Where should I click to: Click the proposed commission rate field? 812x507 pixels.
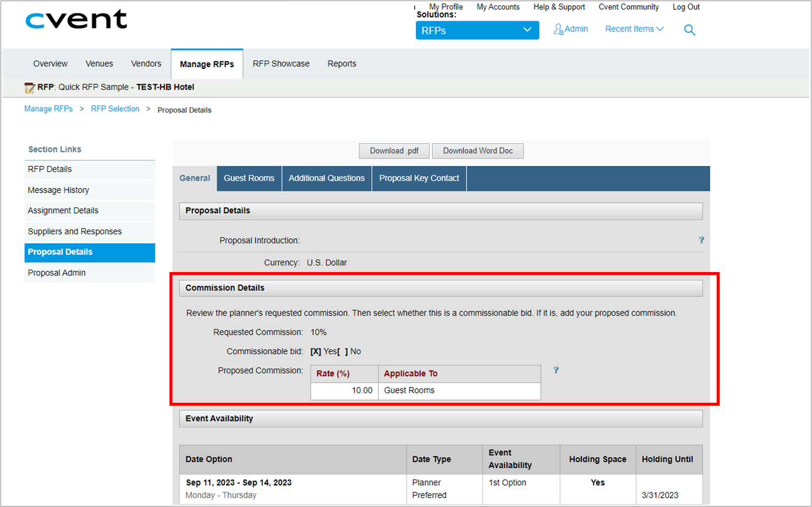345,390
